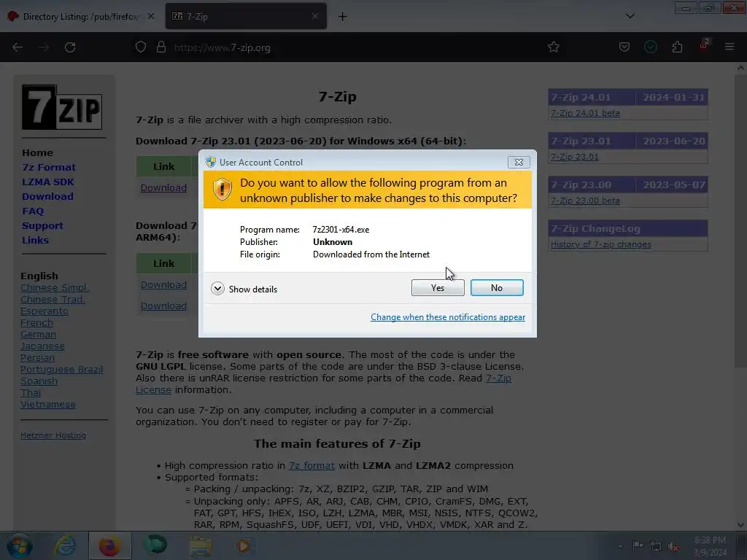Screen dimensions: 747x560
Task: Click No in User Account Control dialog
Action: [496, 287]
